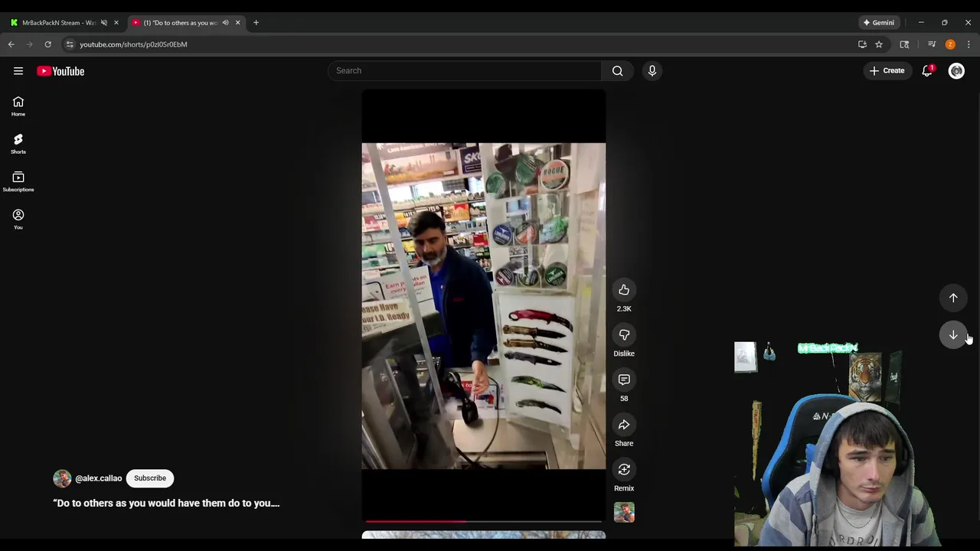Seek in the Short's red progress bar
980x551 pixels.
(x=483, y=521)
